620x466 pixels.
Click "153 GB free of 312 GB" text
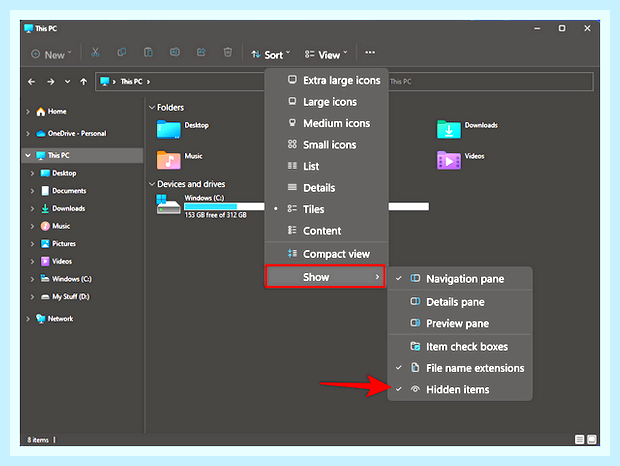coord(215,215)
